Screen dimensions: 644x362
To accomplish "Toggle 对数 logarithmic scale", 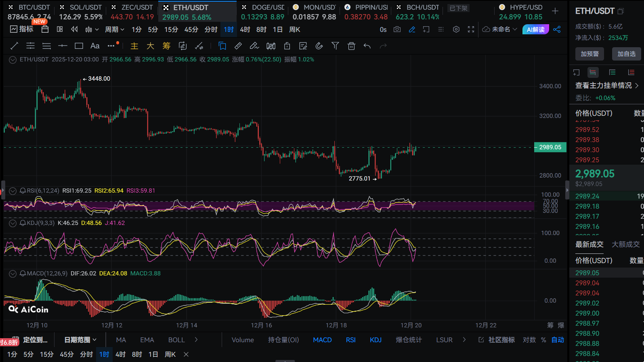I will point(529,340).
